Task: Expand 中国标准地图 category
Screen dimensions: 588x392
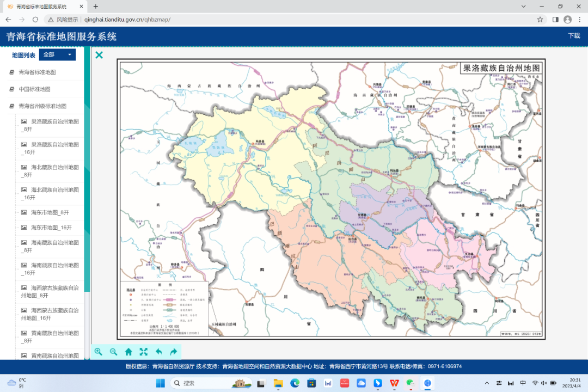Action: [34, 89]
